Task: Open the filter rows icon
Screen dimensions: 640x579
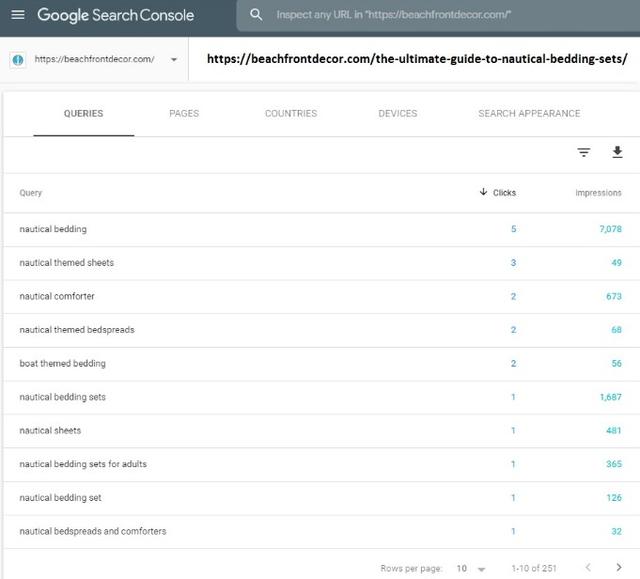Action: pyautogui.click(x=584, y=152)
